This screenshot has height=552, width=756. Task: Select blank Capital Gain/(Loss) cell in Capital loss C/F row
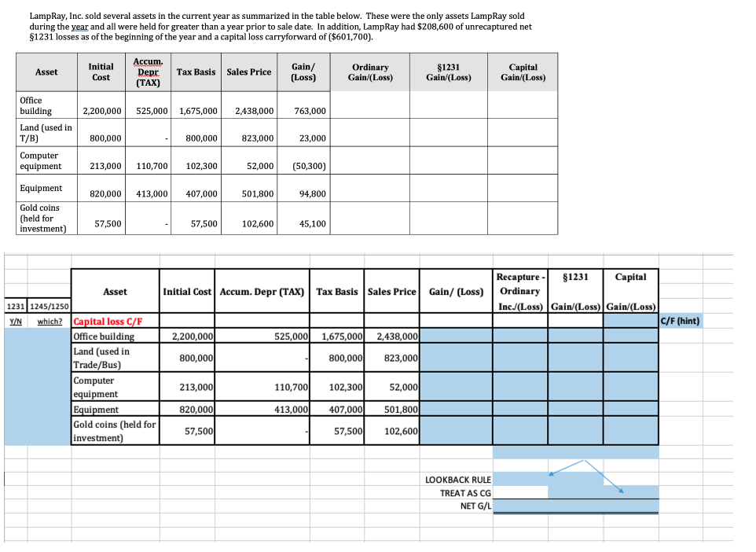630,322
